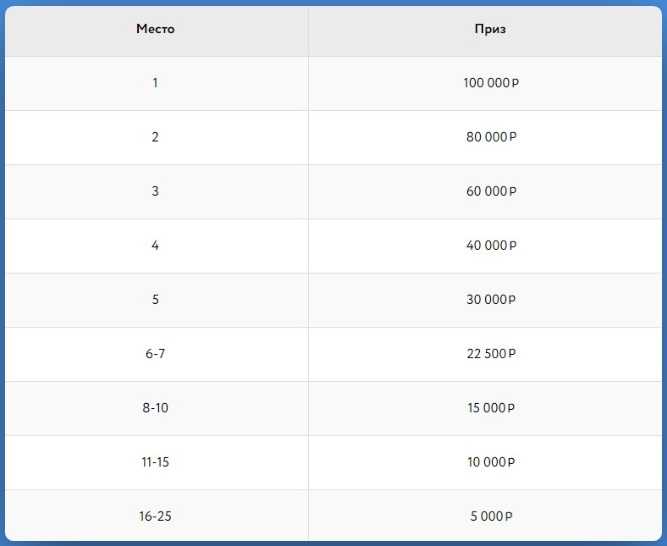Click the "Место" column header

pyautogui.click(x=155, y=30)
